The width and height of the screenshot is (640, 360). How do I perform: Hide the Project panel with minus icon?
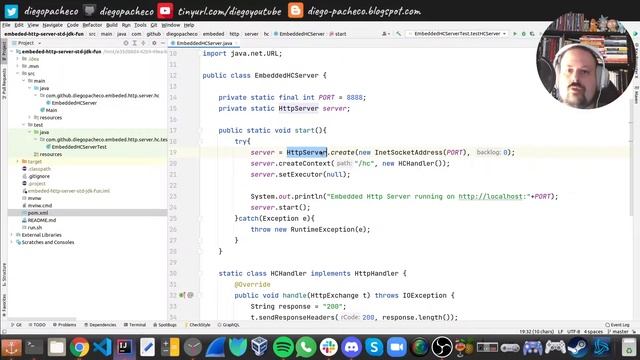pos(162,43)
